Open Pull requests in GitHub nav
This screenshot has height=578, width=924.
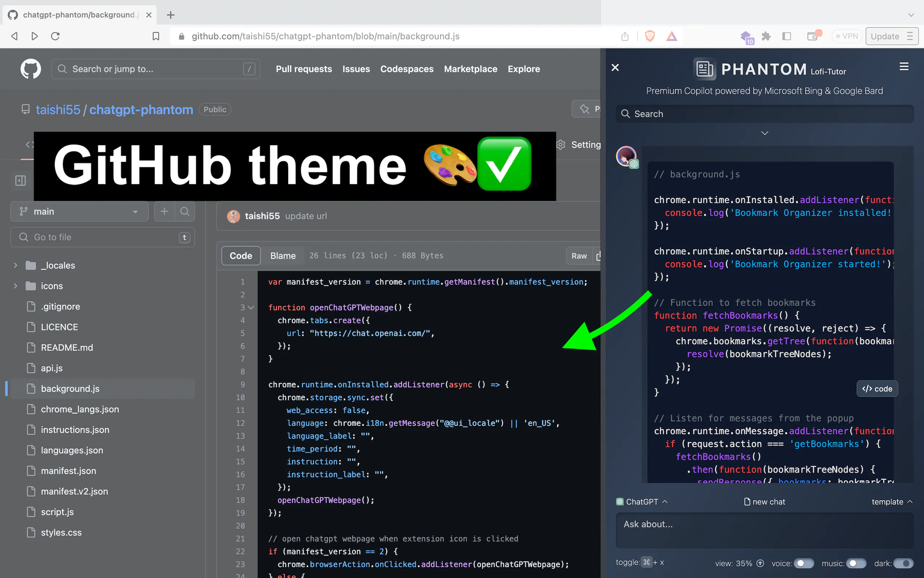[304, 69]
